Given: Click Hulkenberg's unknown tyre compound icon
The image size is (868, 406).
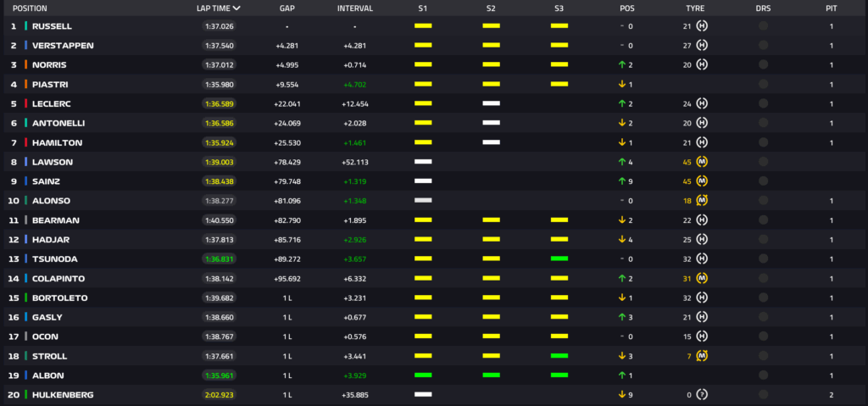Looking at the screenshot, I should [x=702, y=395].
